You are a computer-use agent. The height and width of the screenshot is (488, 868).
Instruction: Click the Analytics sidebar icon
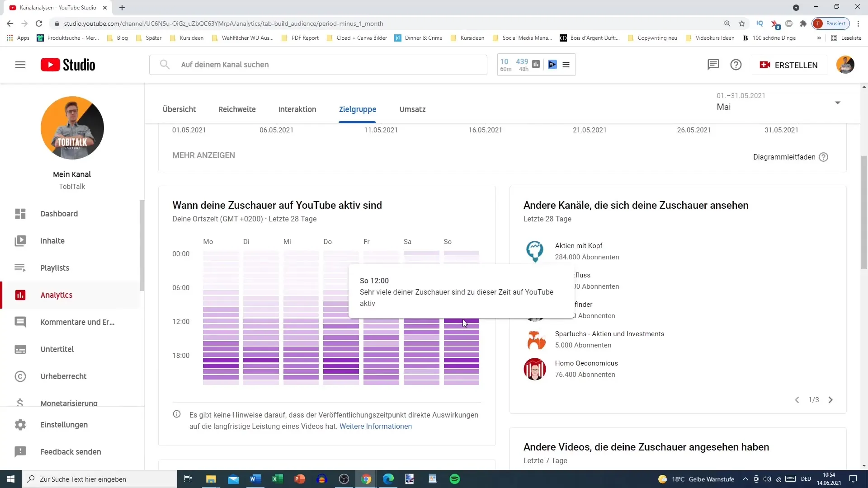[x=20, y=295]
